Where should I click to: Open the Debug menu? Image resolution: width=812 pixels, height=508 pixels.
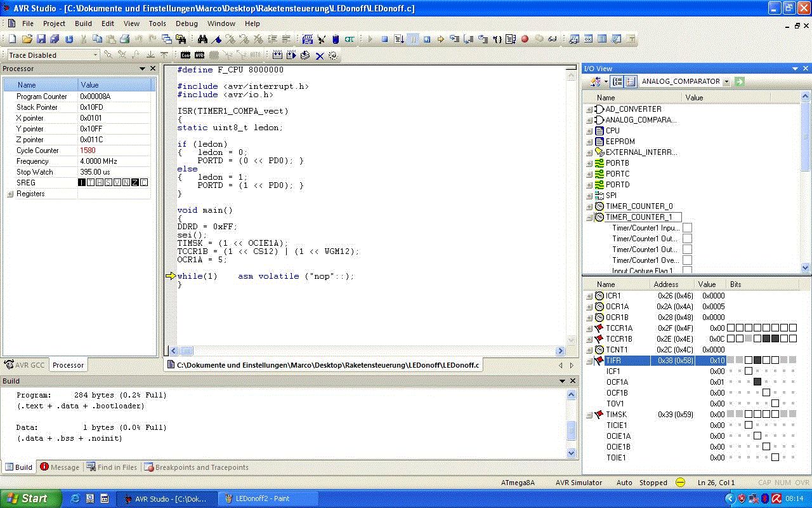click(x=187, y=23)
